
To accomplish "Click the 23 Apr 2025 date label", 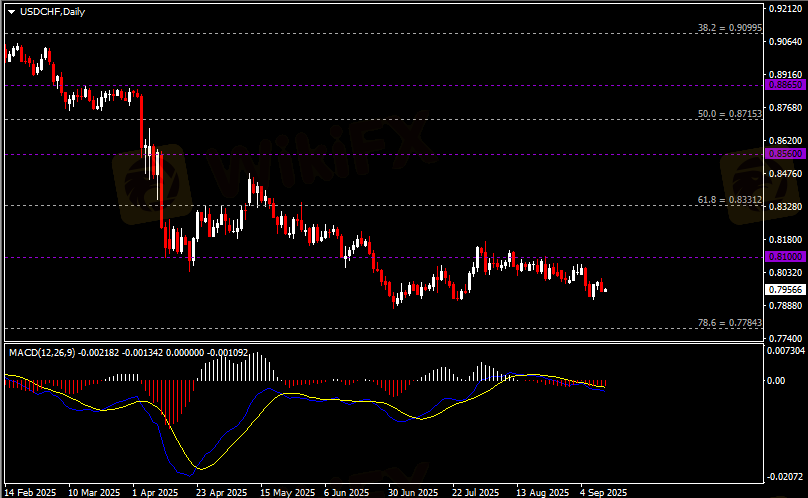I will click(222, 492).
